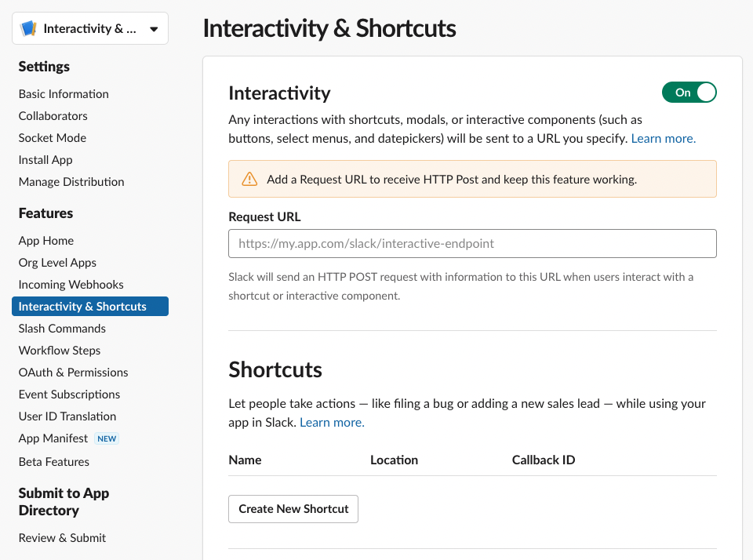This screenshot has height=560, width=753.
Task: Go to Review & Submit
Action: tap(61, 537)
